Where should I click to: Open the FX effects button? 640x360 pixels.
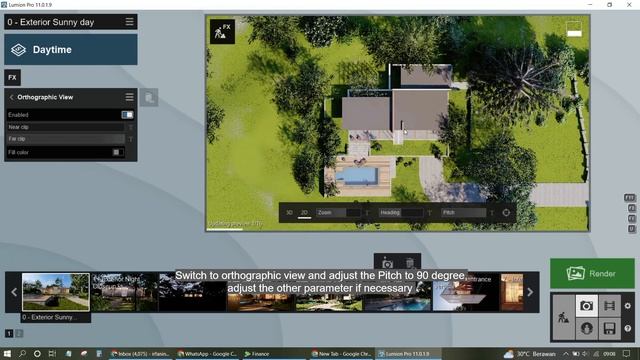pyautogui.click(x=12, y=78)
